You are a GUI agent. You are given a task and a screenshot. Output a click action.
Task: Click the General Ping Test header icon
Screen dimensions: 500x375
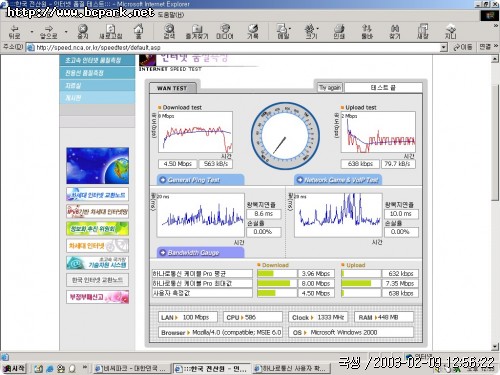tap(163, 180)
